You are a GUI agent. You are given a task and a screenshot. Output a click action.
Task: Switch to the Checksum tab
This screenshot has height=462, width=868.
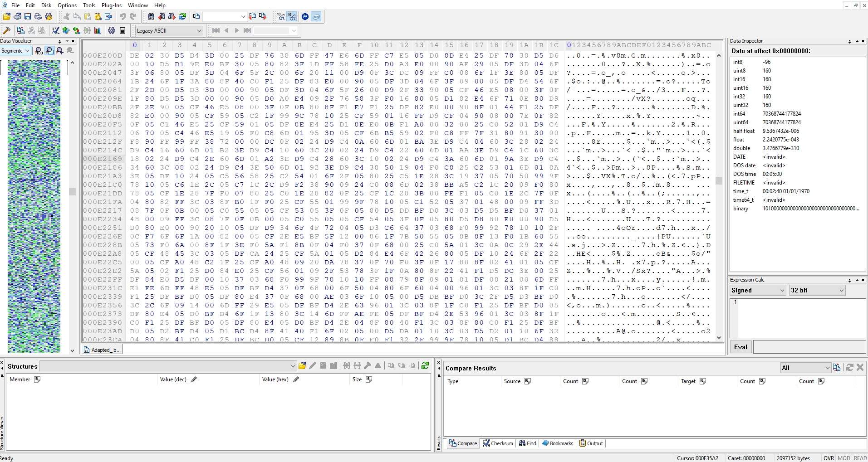498,443
